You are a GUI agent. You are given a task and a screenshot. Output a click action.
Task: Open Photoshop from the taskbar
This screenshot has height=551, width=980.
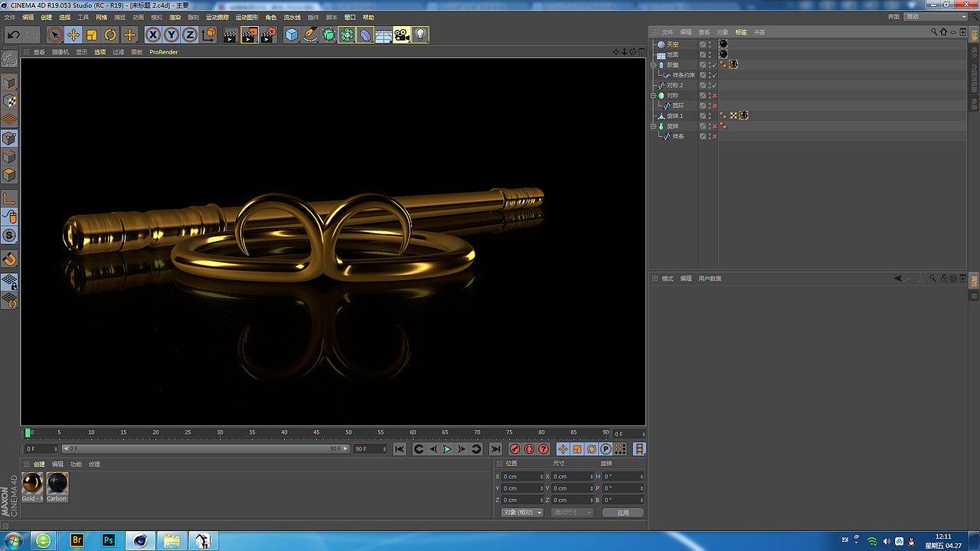109,540
